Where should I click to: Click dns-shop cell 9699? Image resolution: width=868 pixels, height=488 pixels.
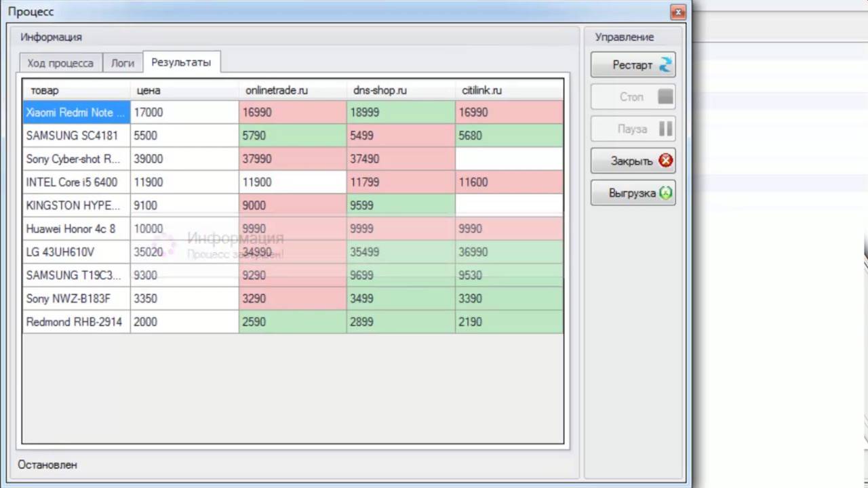pos(401,275)
